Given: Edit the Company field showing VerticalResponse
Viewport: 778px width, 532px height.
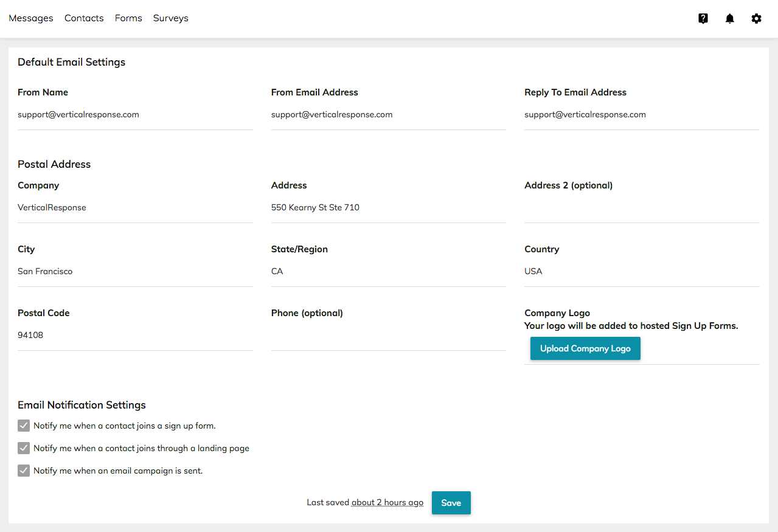Looking at the screenshot, I should click(135, 207).
